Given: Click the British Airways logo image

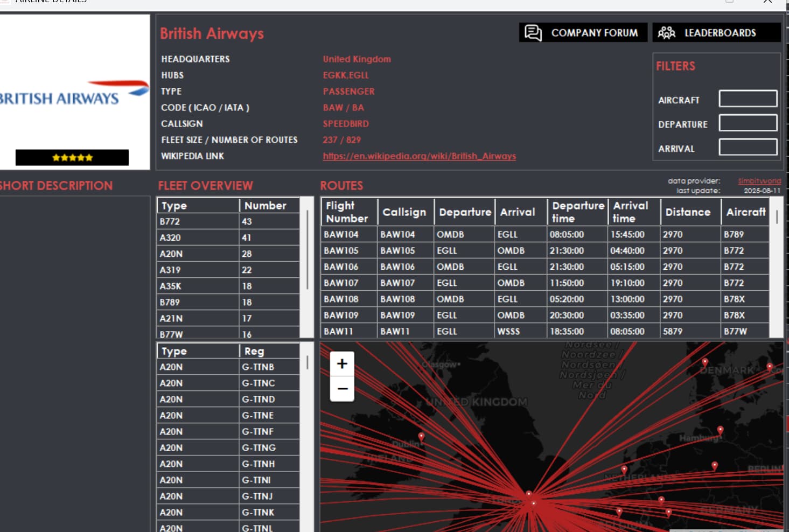Looking at the screenshot, I should click(74, 93).
